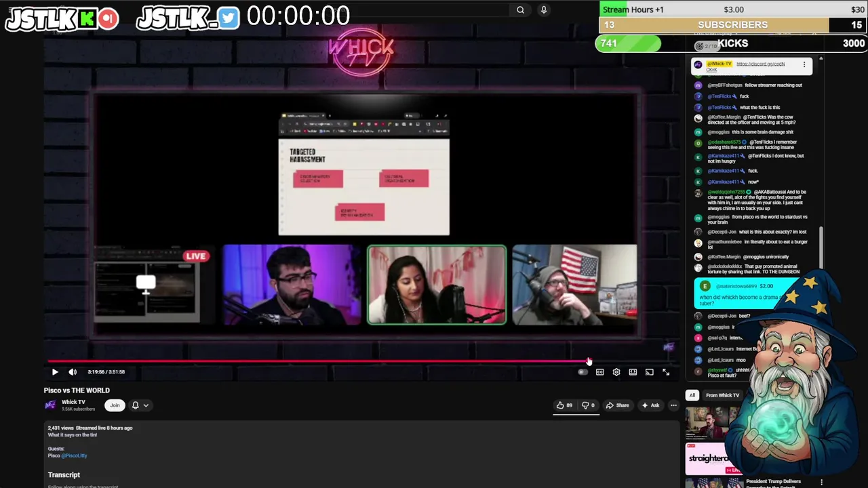Open the Whick TV channel name link
Viewport: 868px width, 488px height.
(73, 402)
